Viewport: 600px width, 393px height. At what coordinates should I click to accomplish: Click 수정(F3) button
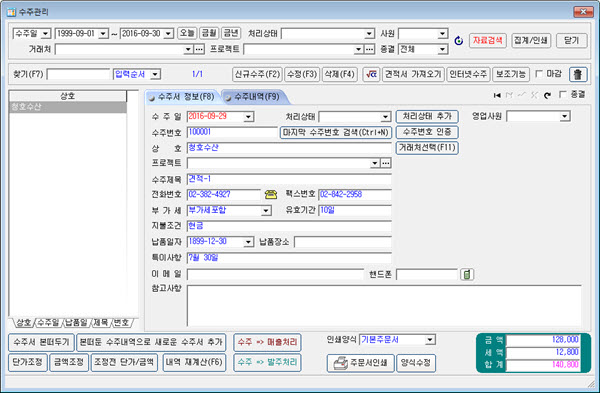click(302, 74)
